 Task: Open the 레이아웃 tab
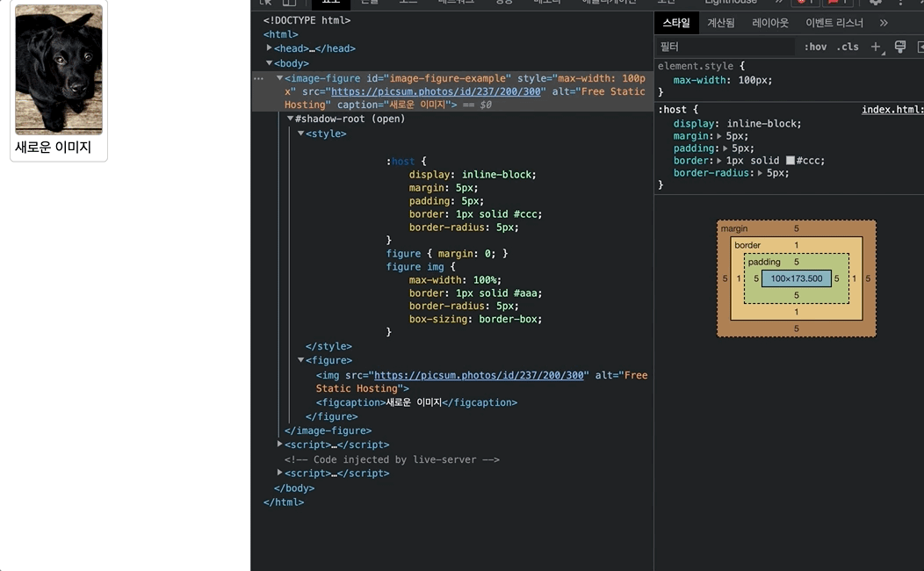click(x=769, y=23)
